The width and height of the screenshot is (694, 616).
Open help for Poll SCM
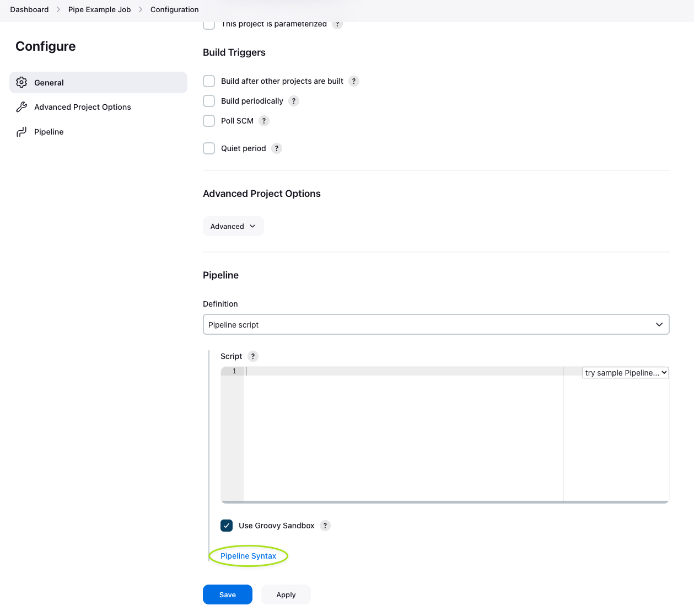click(263, 121)
